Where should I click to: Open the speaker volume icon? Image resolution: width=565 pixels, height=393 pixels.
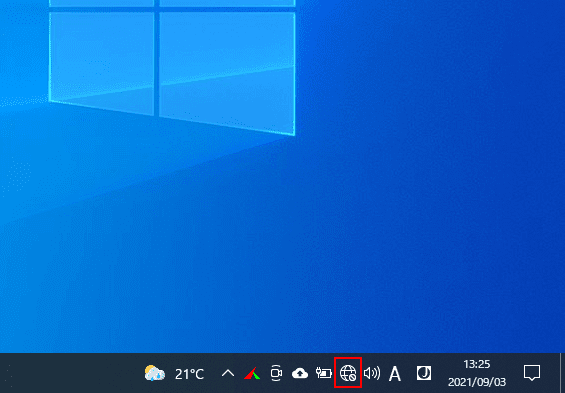[372, 373]
